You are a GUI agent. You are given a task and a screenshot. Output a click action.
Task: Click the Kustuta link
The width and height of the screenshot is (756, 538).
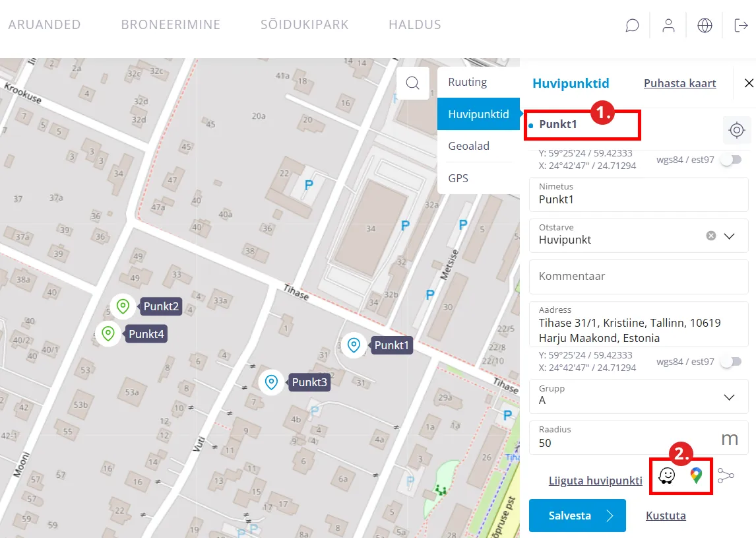[x=666, y=516]
